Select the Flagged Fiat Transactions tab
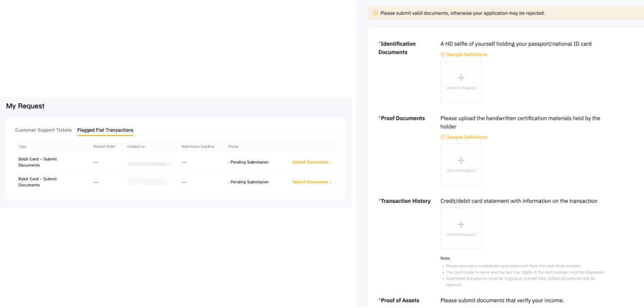The height and width of the screenshot is (308, 644). pyautogui.click(x=105, y=130)
